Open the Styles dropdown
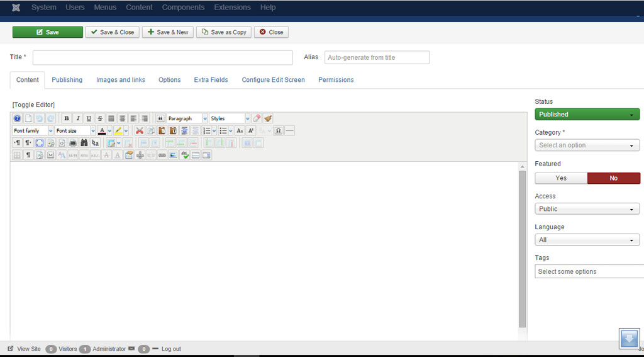Viewport: 644px width, 357px height. (230, 118)
